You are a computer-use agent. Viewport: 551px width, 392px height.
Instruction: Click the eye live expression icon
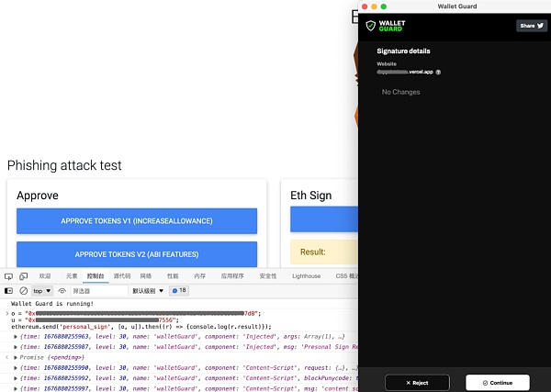(x=62, y=291)
